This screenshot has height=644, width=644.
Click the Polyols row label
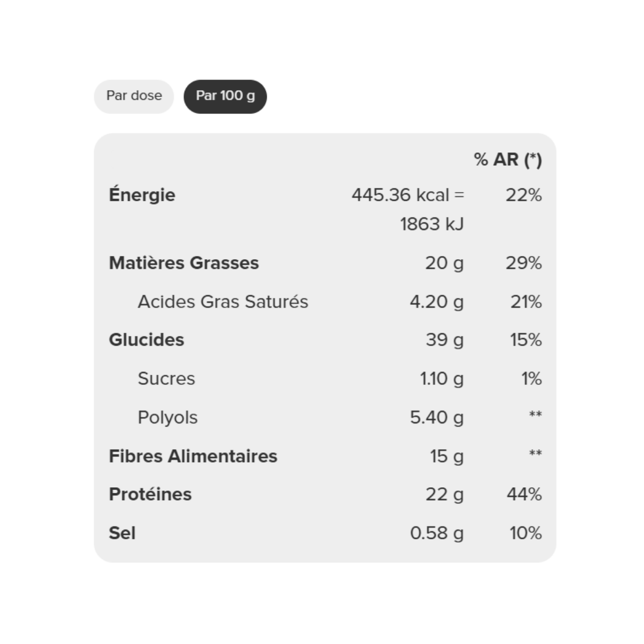point(167,418)
